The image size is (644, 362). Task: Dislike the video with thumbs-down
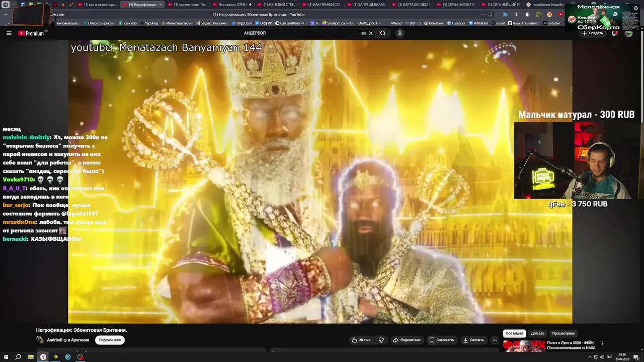(381, 340)
